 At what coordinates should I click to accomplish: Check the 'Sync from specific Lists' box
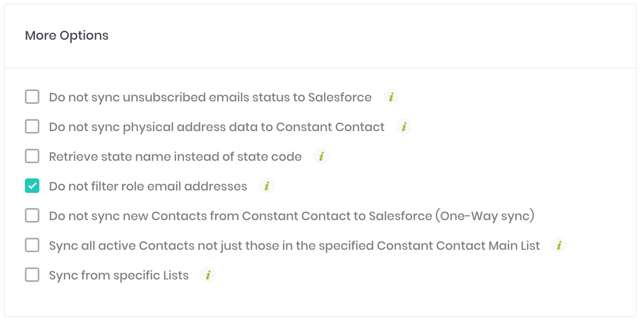coord(32,275)
